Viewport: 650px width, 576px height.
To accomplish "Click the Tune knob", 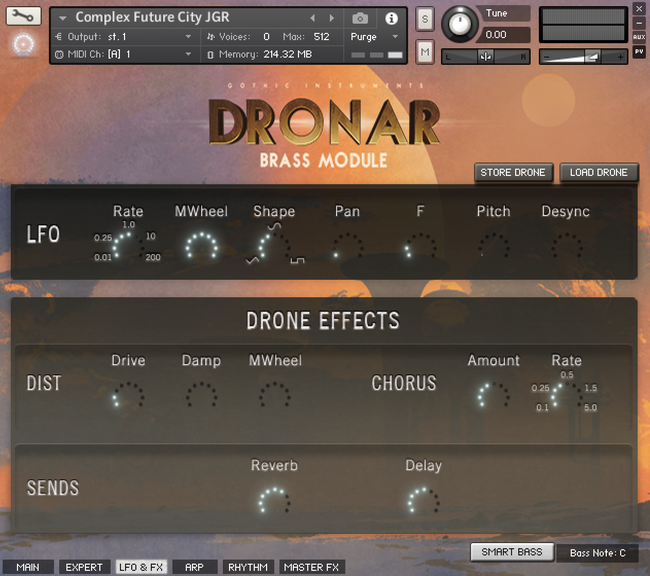I will click(459, 24).
